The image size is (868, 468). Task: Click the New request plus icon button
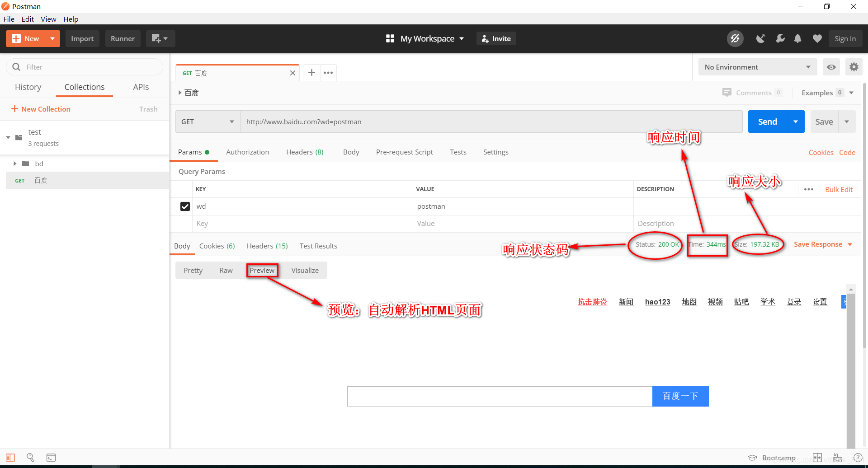click(x=25, y=39)
